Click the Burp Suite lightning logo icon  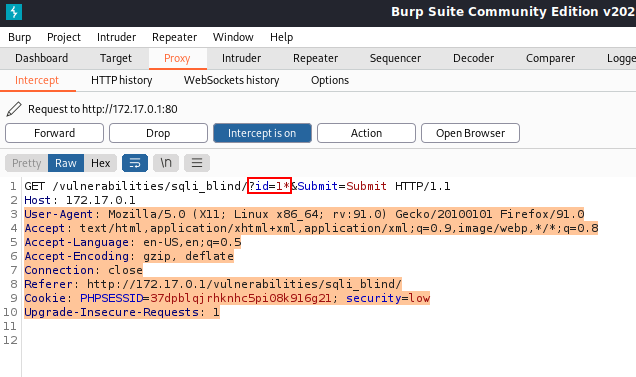click(x=14, y=12)
